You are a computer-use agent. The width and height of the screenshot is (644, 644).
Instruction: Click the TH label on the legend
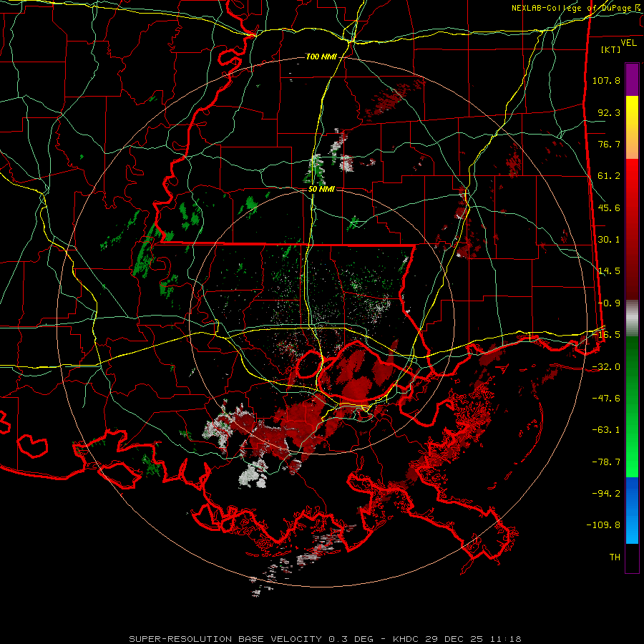(615, 557)
